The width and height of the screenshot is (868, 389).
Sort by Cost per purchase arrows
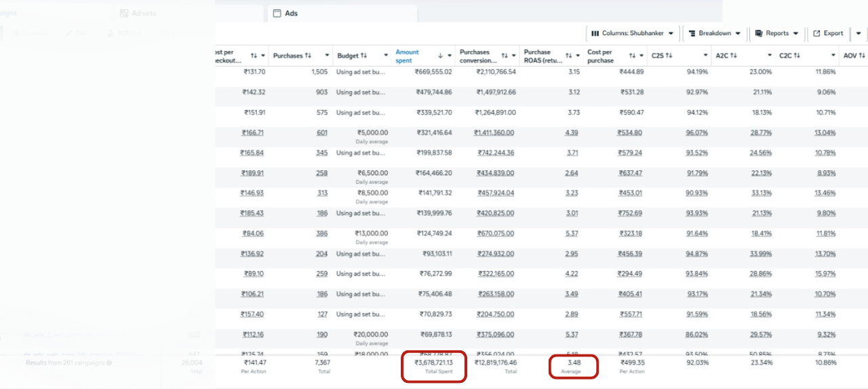click(632, 56)
